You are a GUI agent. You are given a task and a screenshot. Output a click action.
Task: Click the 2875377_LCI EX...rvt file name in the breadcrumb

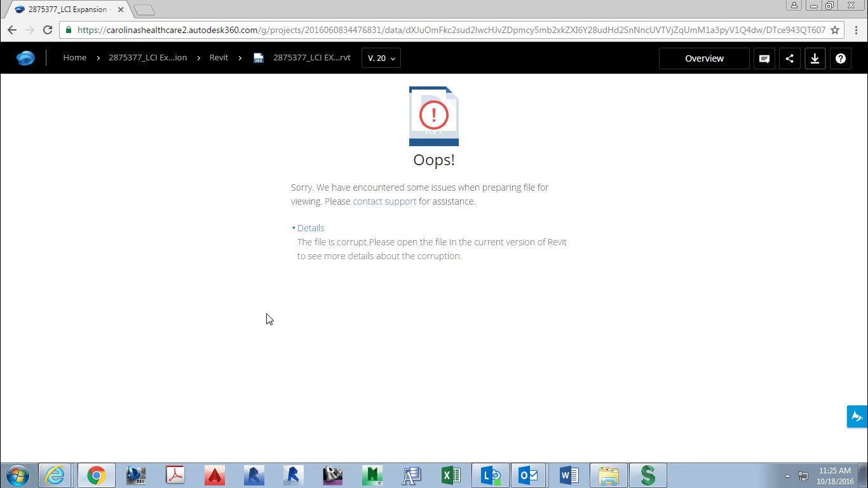tap(311, 58)
